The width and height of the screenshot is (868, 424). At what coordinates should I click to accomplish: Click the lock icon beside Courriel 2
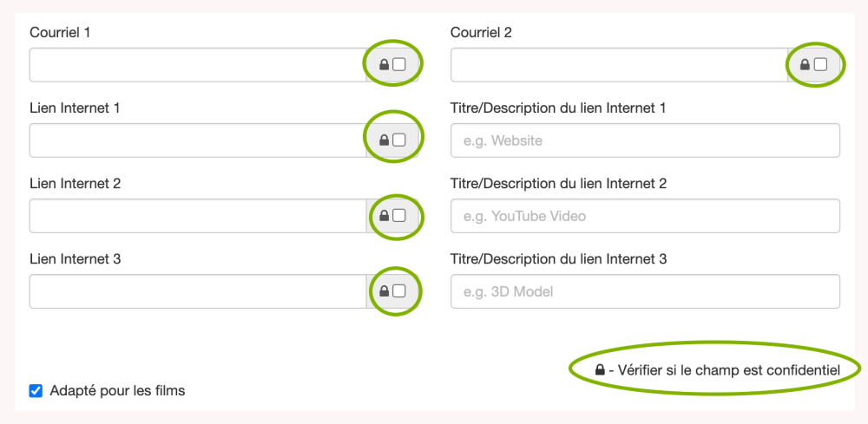point(805,64)
